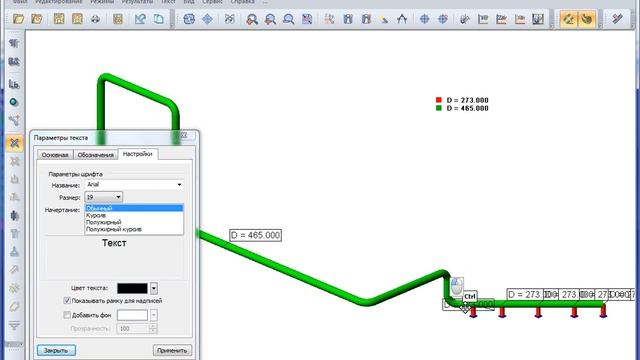Click the printer icon in the toolbar
Viewport: 640px width, 360px height.
tap(96, 19)
